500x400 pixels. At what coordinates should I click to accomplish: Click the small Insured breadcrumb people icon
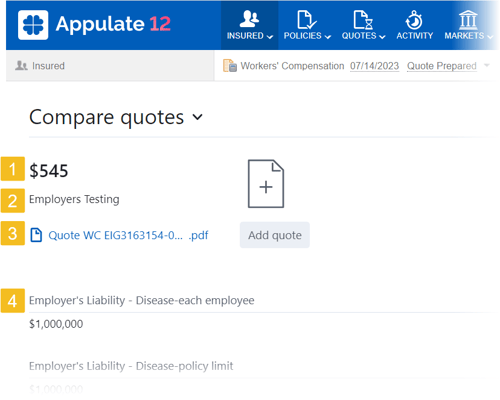[21, 65]
